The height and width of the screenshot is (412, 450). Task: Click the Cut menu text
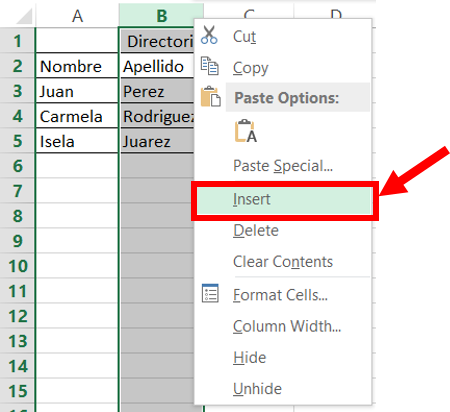244,36
